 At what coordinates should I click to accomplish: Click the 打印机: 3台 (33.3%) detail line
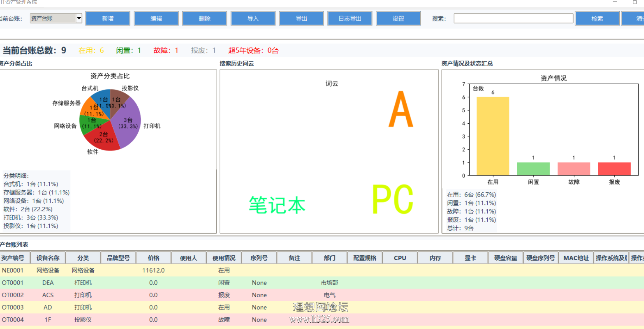[x=31, y=218]
